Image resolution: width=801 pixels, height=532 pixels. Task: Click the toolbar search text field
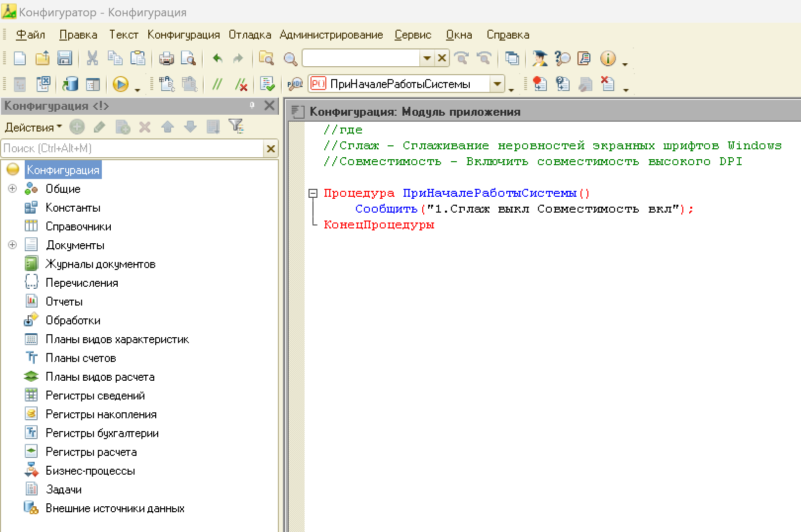(361, 58)
